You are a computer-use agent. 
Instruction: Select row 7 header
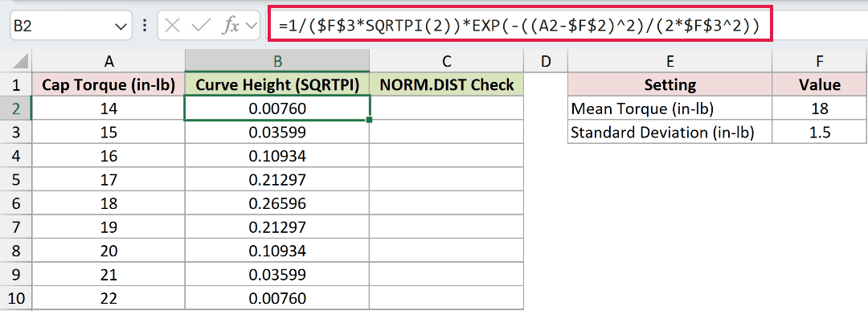[x=16, y=227]
